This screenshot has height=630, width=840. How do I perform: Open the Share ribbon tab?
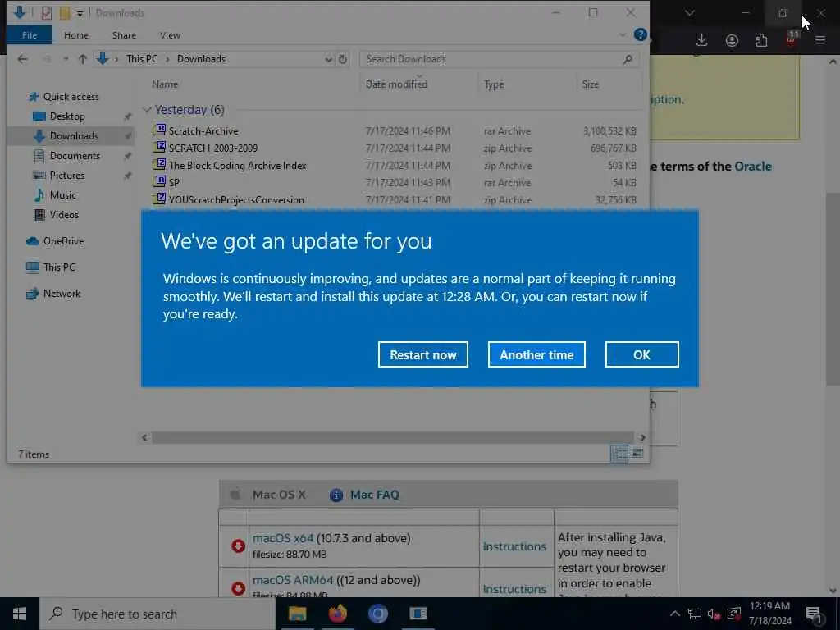pos(124,35)
